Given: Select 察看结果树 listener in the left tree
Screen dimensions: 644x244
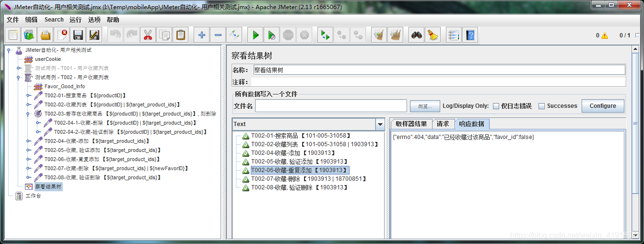Looking at the screenshot, I should tap(48, 186).
